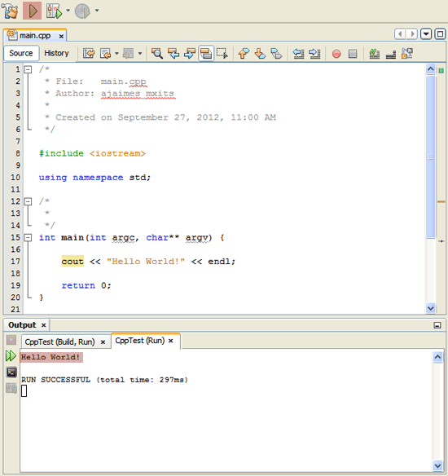448x476 pixels.
Task: Click the Stop icon in Output sidebar
Action: click(11, 340)
